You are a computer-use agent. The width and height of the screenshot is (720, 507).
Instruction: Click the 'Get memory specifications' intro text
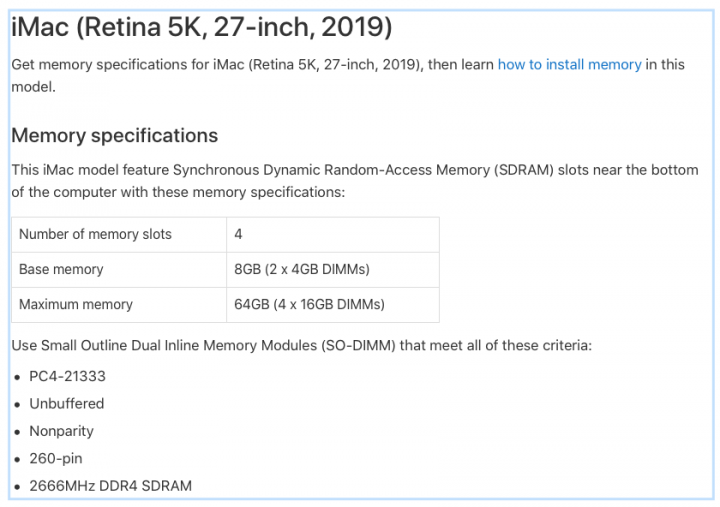tap(348, 75)
